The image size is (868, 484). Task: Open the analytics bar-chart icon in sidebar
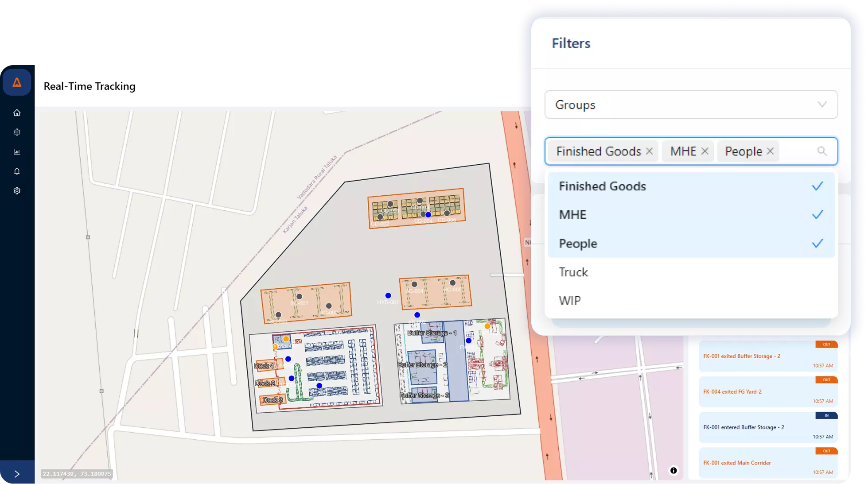tap(17, 151)
